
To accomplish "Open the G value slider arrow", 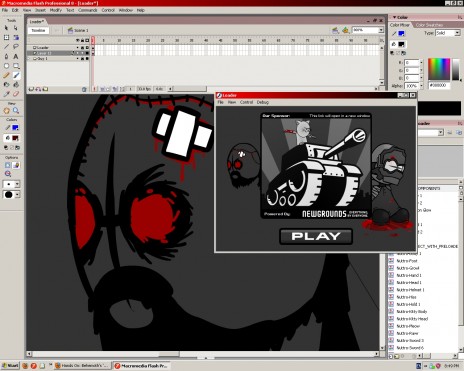I will tap(421, 70).
